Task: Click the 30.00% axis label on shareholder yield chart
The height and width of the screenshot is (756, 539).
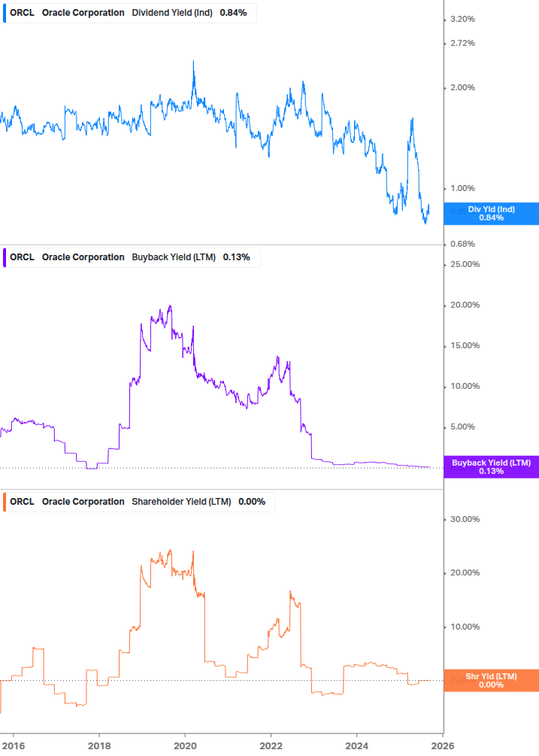Action: coord(465,519)
